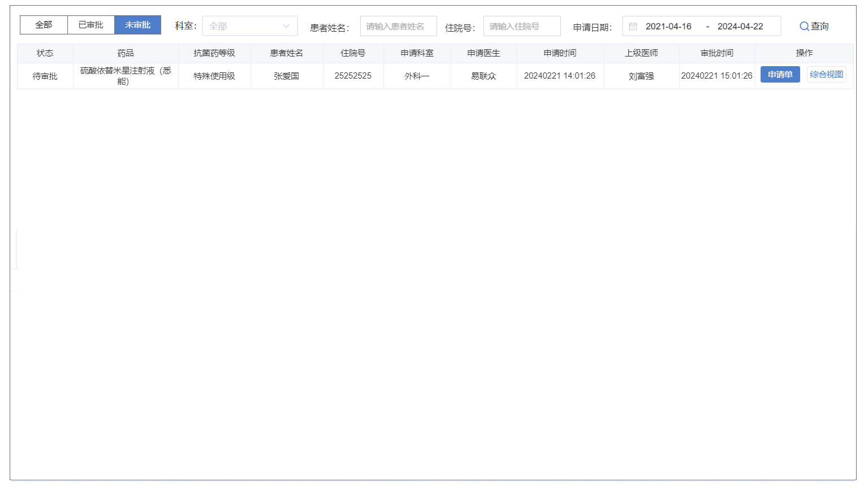The height and width of the screenshot is (488, 868).
Task: Select admission number 25252525
Action: [353, 76]
